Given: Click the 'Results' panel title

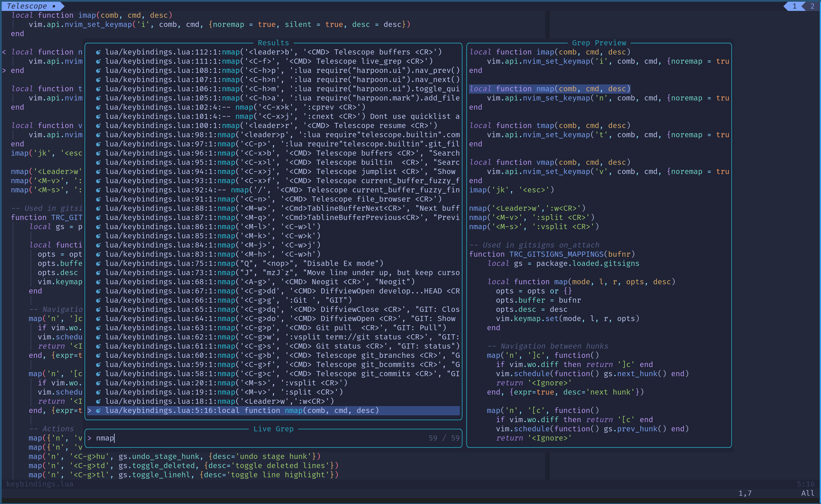Looking at the screenshot, I should tap(273, 43).
